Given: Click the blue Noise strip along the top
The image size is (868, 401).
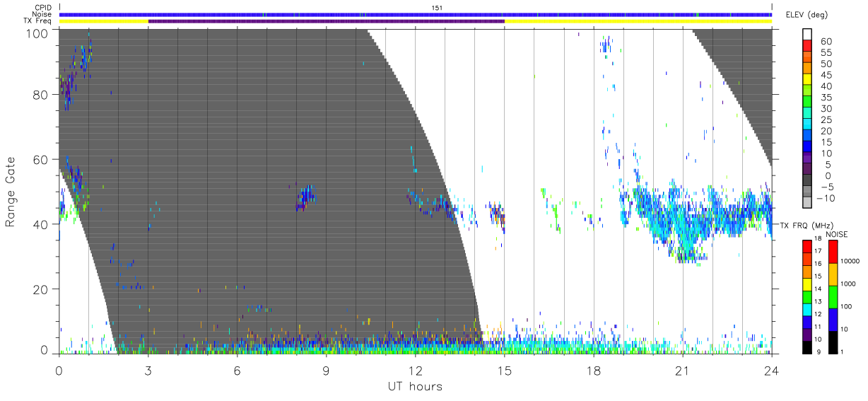Looking at the screenshot, I should pyautogui.click(x=415, y=14).
